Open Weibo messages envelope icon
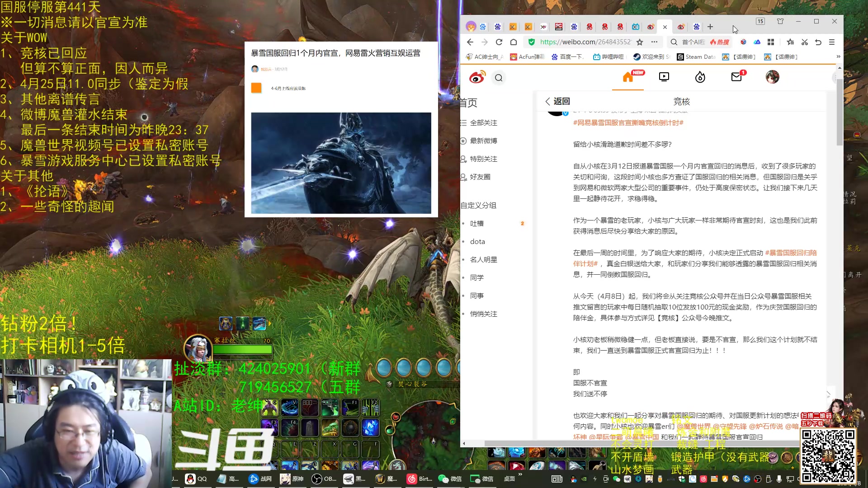Image resolution: width=868 pixels, height=488 pixels. (x=736, y=77)
